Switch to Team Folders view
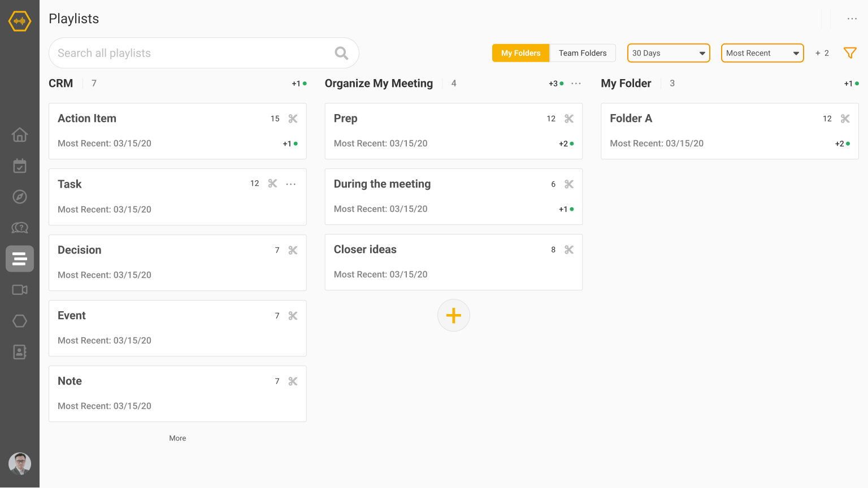 [583, 53]
